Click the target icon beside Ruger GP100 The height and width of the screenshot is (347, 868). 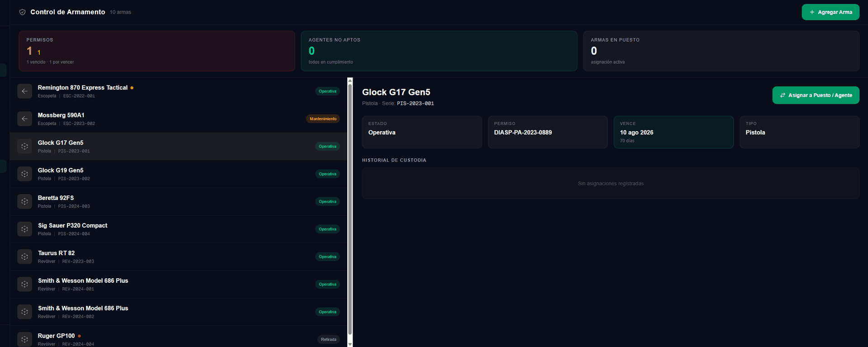click(x=24, y=339)
